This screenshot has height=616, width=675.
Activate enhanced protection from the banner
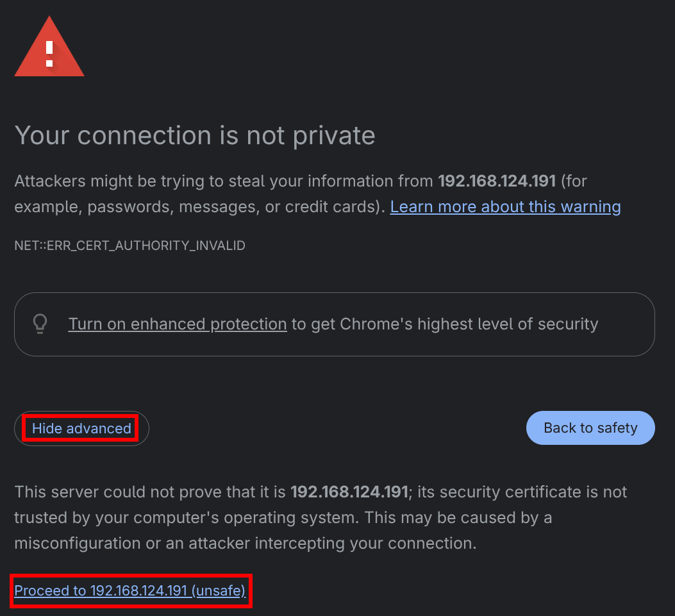coord(178,324)
